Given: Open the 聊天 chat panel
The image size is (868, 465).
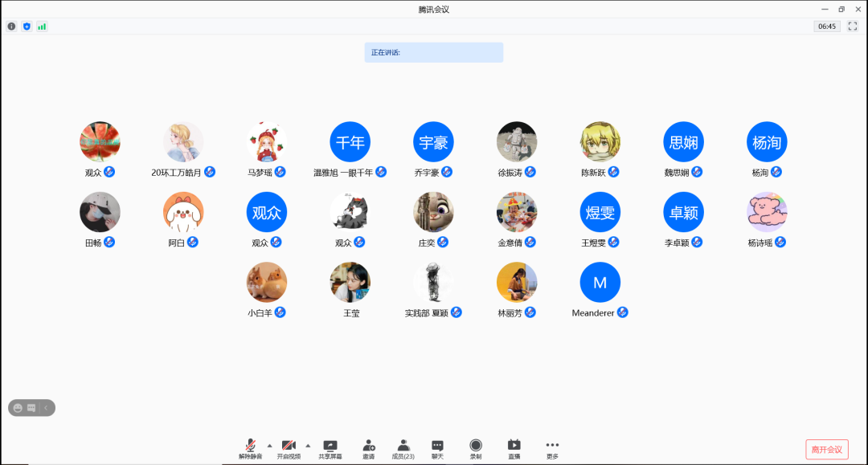Looking at the screenshot, I should [437, 447].
